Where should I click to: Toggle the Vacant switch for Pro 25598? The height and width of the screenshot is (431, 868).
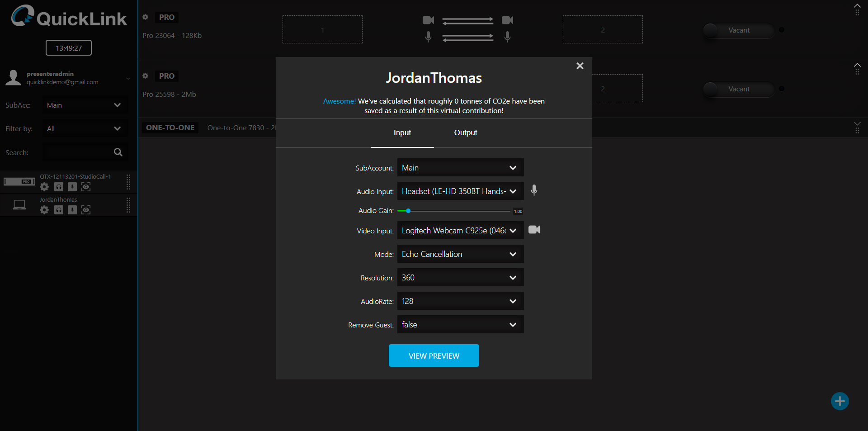tap(738, 89)
